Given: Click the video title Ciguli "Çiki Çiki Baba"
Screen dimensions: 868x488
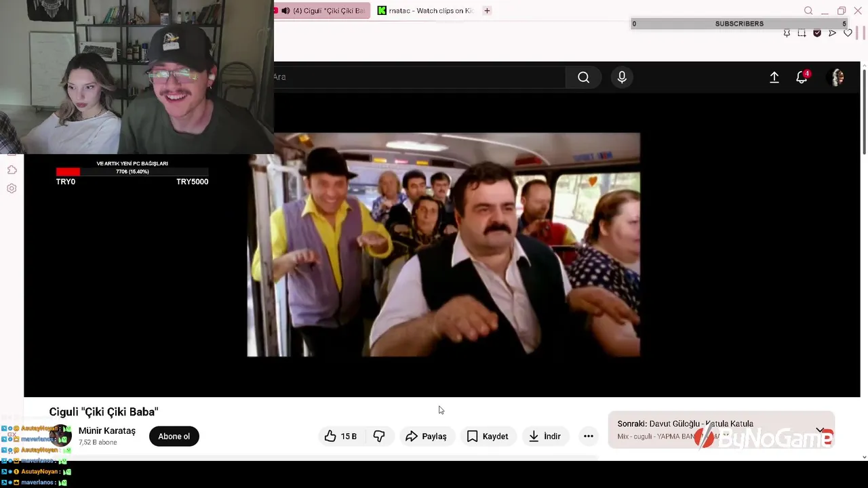Looking at the screenshot, I should (x=104, y=411).
